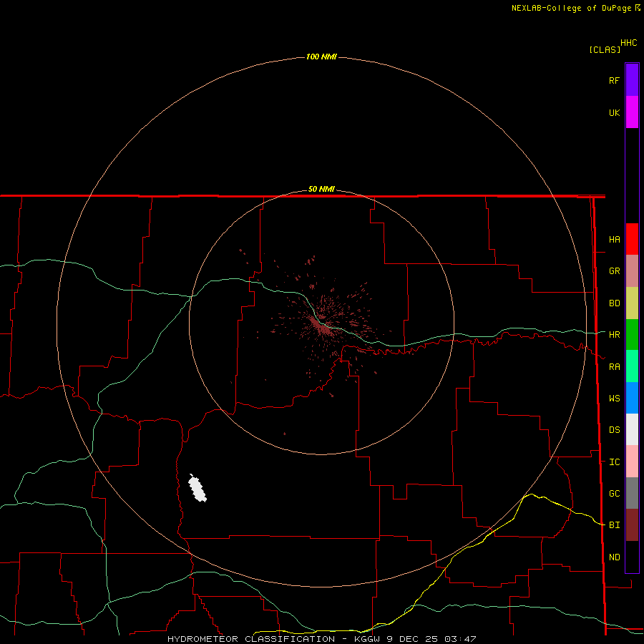This screenshot has width=644, height=644.
Task: Select the GR pinkish legend swatch
Action: coord(632,271)
